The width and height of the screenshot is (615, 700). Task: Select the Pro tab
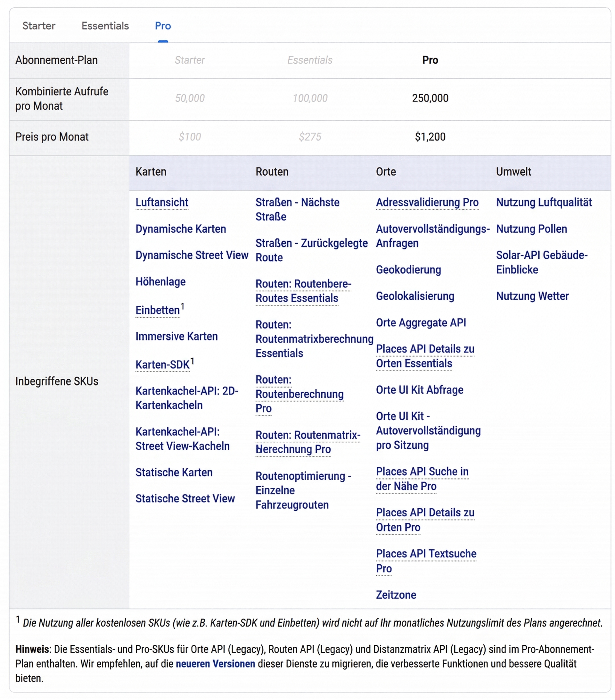[163, 25]
